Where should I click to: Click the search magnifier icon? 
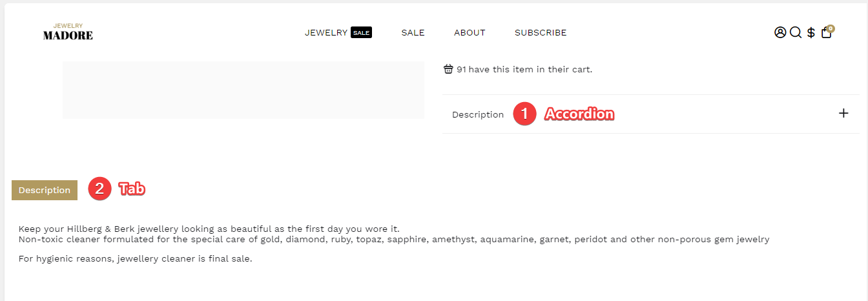pos(796,32)
